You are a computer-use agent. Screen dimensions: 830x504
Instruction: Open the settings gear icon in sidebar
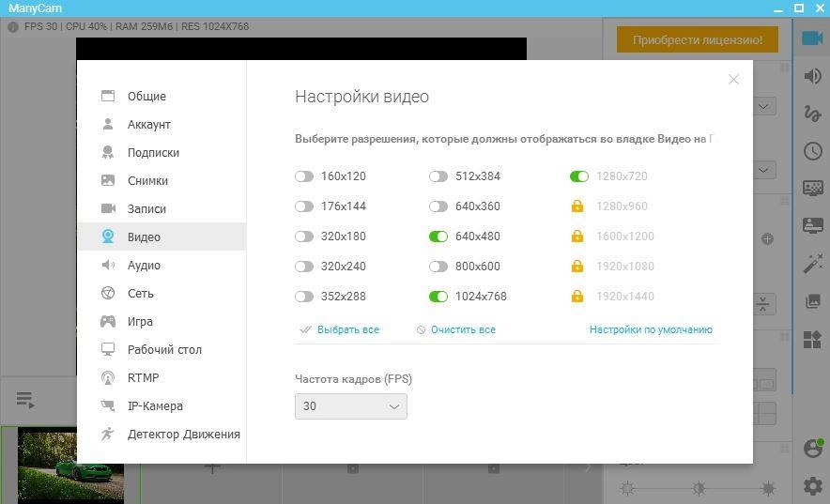pyautogui.click(x=812, y=485)
